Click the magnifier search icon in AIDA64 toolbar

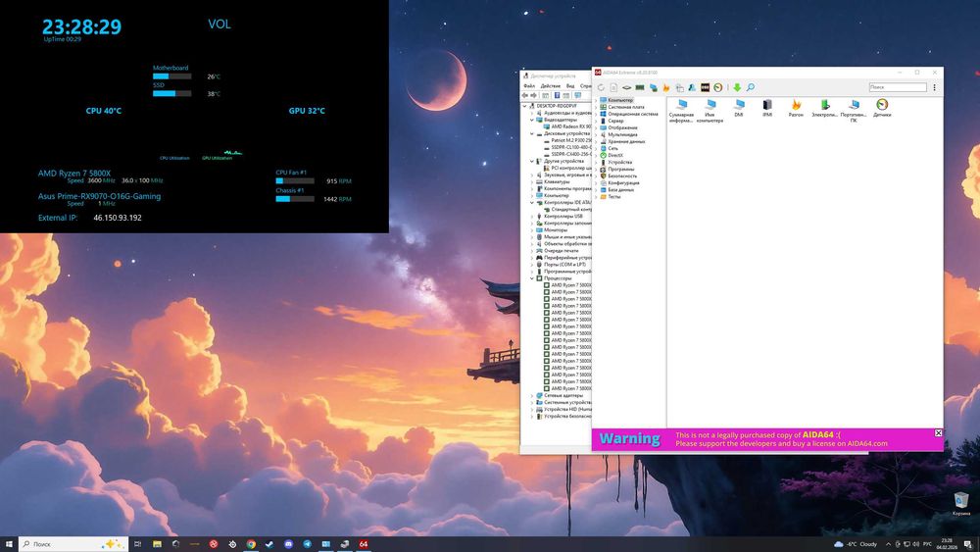750,87
